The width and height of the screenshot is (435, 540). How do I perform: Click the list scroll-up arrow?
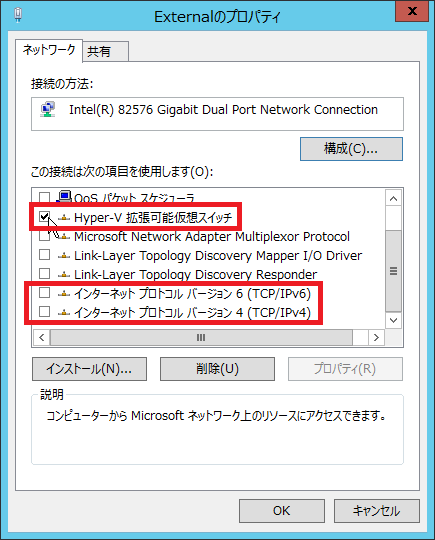coord(394,198)
